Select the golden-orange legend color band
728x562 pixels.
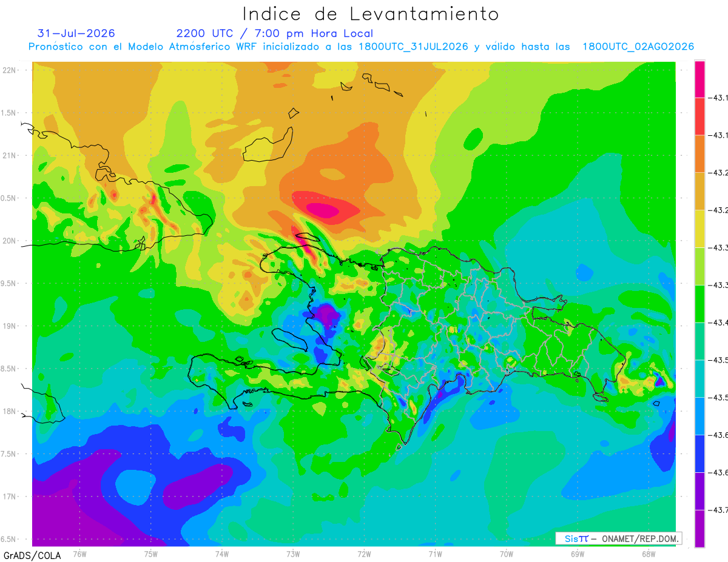pos(699,192)
